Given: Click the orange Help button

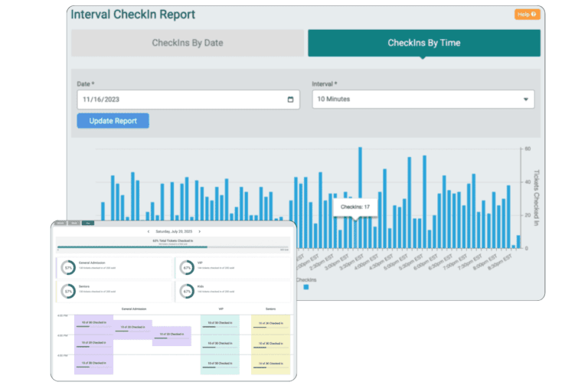Looking at the screenshot, I should click(527, 15).
